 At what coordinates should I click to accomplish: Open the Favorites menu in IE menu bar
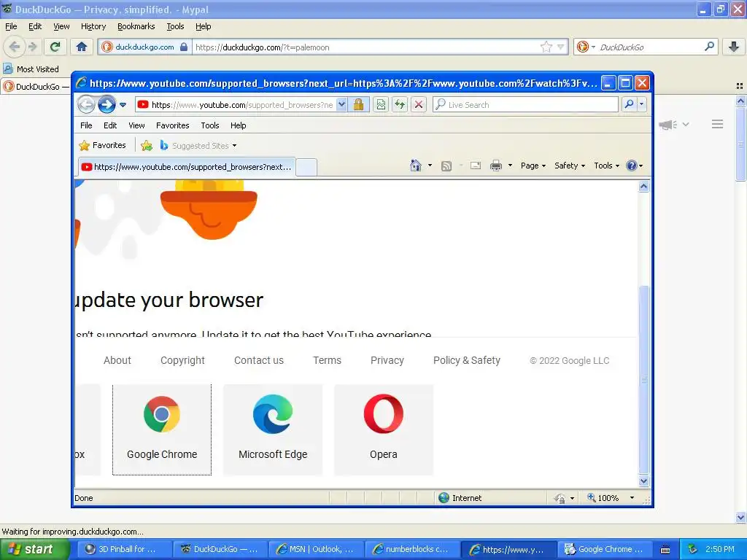172,125
